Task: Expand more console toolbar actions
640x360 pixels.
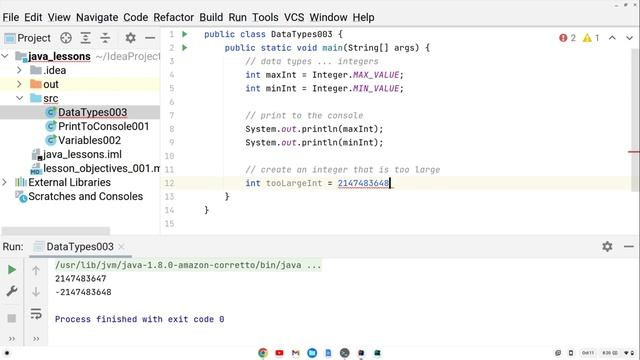Action: coord(36,339)
